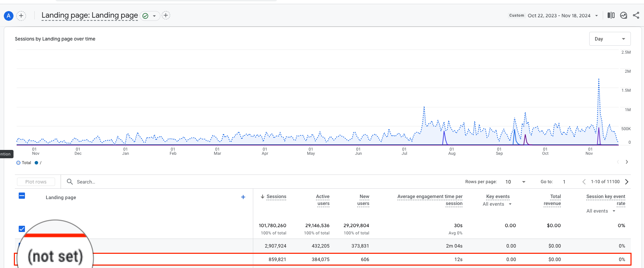Click the sessions value 2,907,924
This screenshot has height=268, width=644.
coord(275,246)
